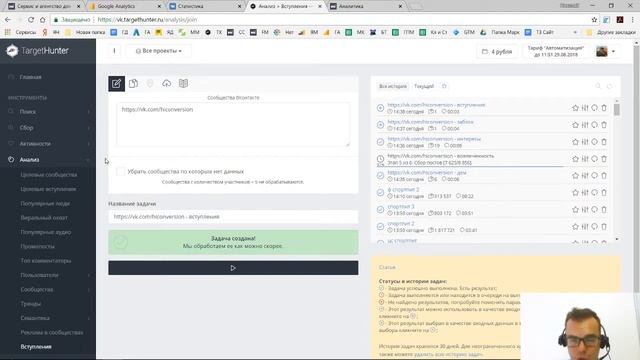Viewport: 640px width, 360px height.
Task: Click history search magnifier icon
Action: [598, 86]
